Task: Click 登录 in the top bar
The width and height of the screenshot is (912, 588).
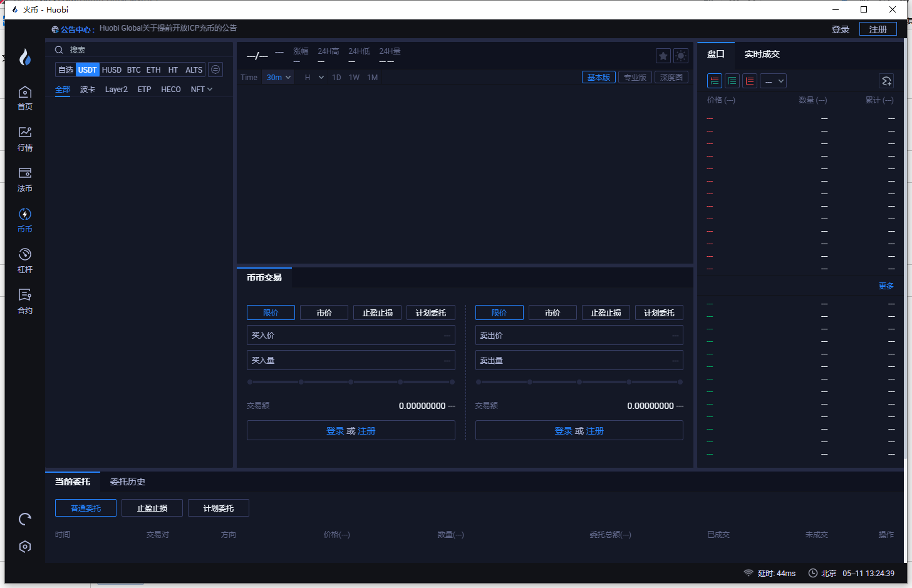Action: click(x=841, y=29)
